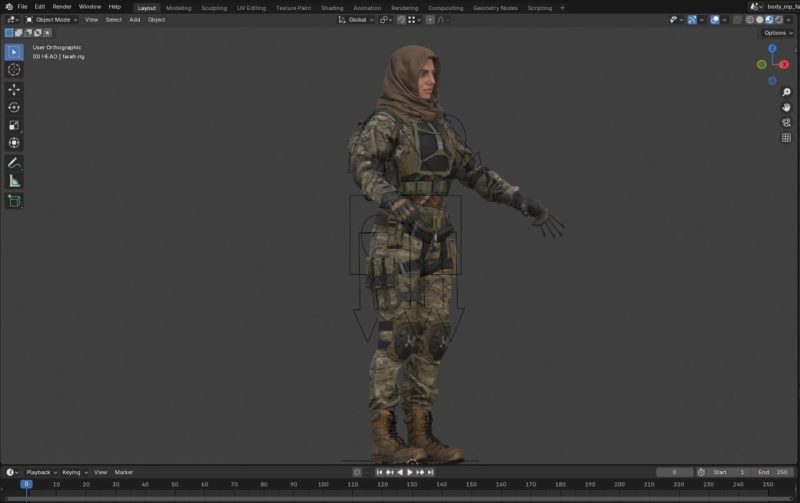Activate the Cursor tool
This screenshot has width=800, height=503.
coord(14,70)
